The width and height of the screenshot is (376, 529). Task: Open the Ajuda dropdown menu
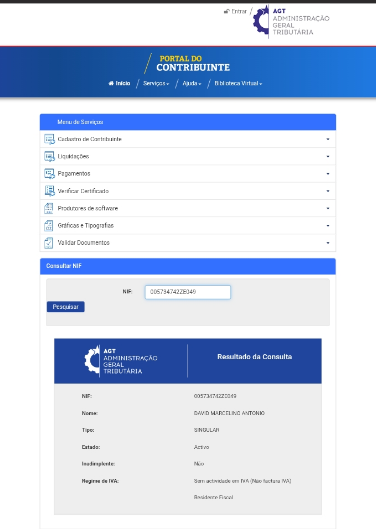point(191,83)
